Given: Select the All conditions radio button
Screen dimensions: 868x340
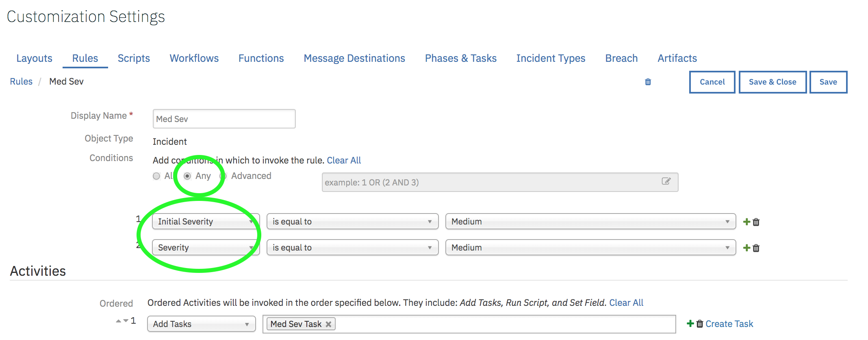Looking at the screenshot, I should point(156,176).
